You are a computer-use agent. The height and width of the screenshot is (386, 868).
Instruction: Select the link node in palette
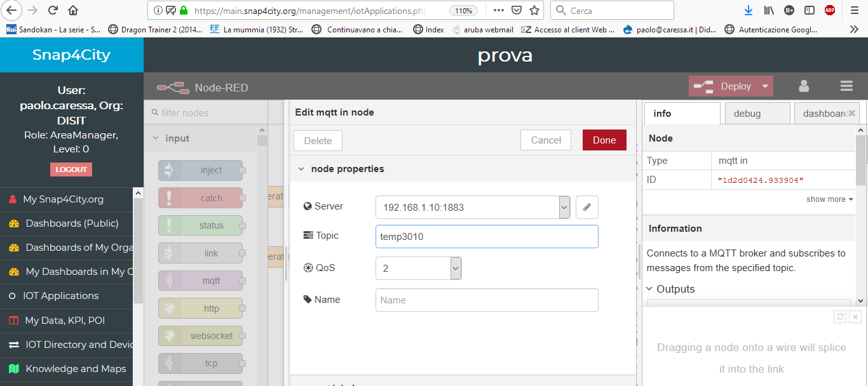(201, 253)
